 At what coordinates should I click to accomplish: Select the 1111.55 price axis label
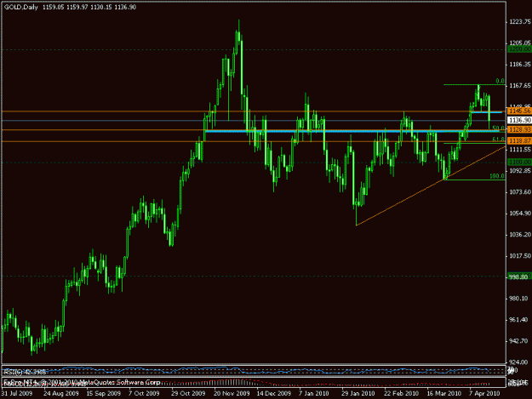[x=519, y=149]
